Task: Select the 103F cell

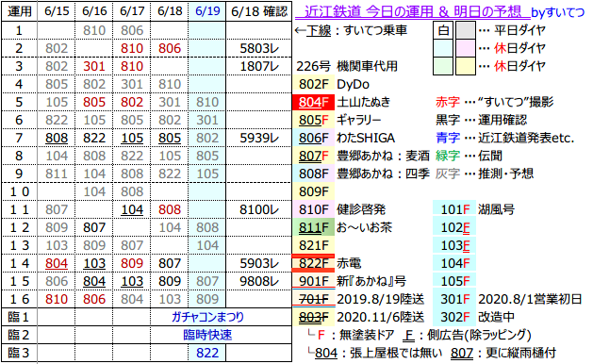Action: coord(454,245)
